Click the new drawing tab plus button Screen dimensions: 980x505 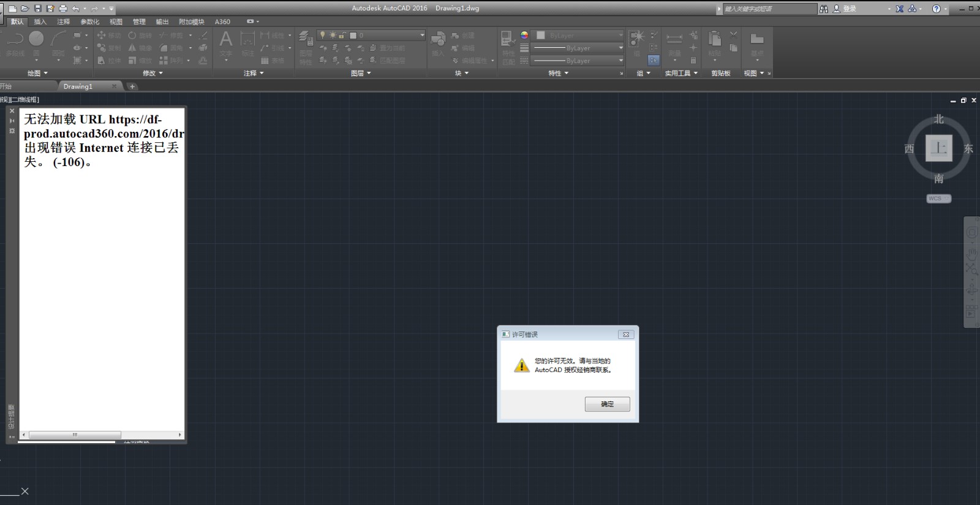click(x=132, y=86)
